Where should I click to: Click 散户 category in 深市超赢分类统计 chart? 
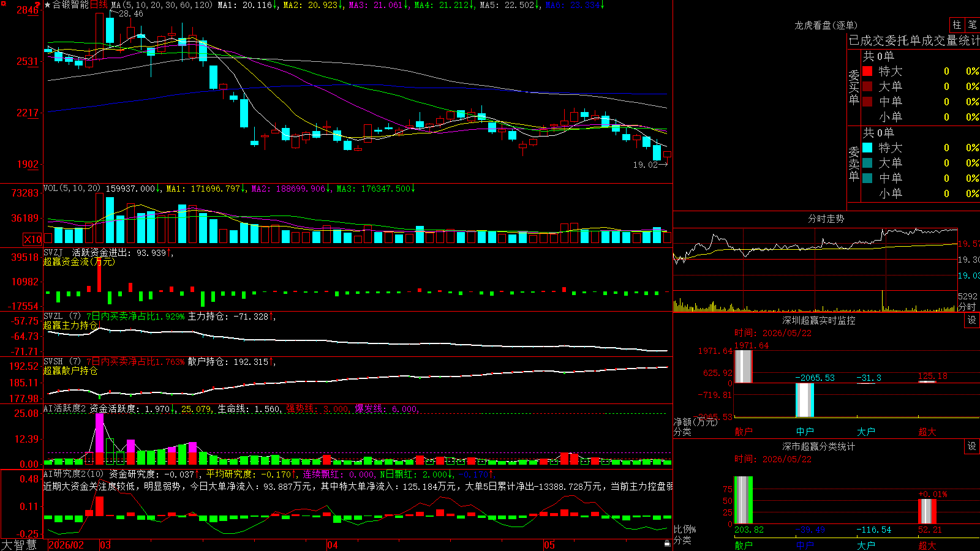[x=744, y=545]
